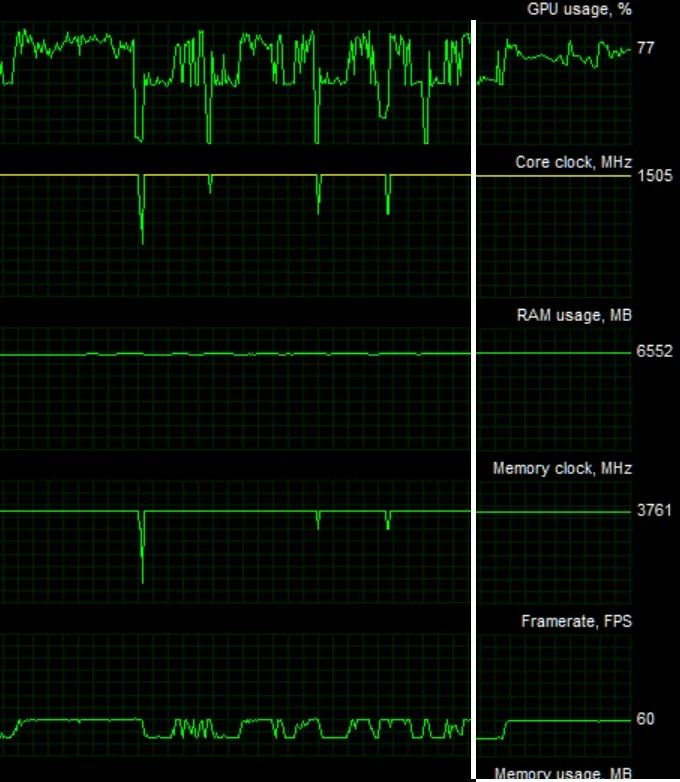Click the 'Core clock, MHz' graph title

point(573,162)
